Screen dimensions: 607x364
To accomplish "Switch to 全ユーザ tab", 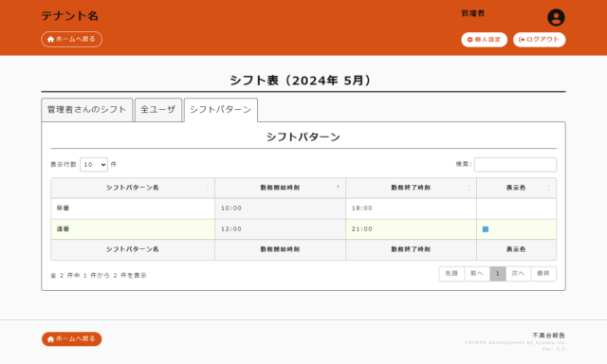I will click(158, 110).
